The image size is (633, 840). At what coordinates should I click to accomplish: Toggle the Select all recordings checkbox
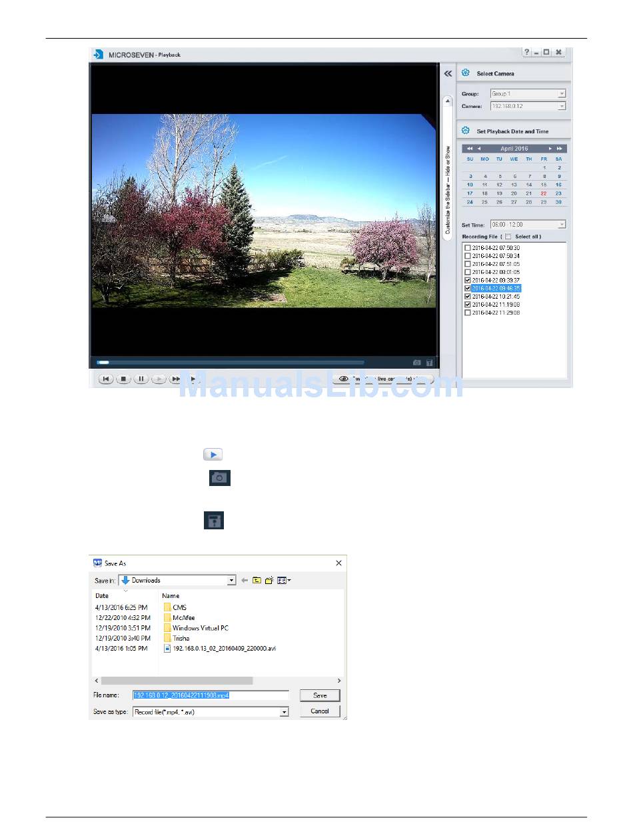click(x=508, y=237)
